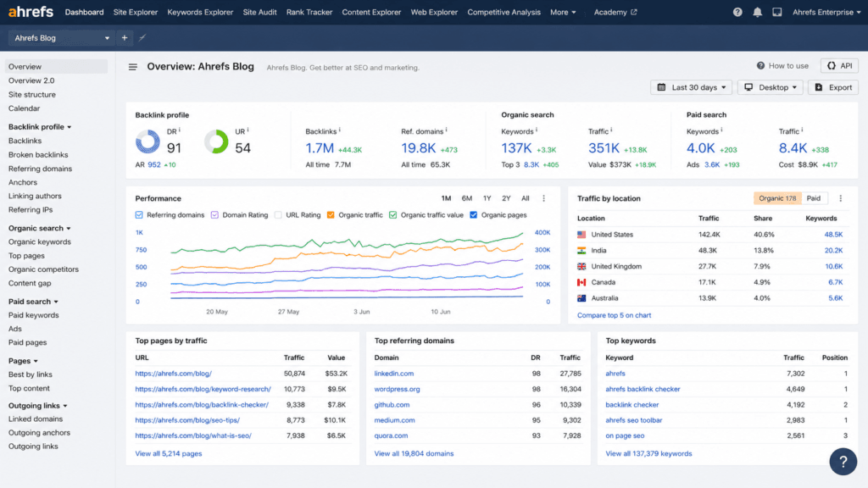Toggle Organic traffic checkbox
Screen dimensions: 868x488
331,214
